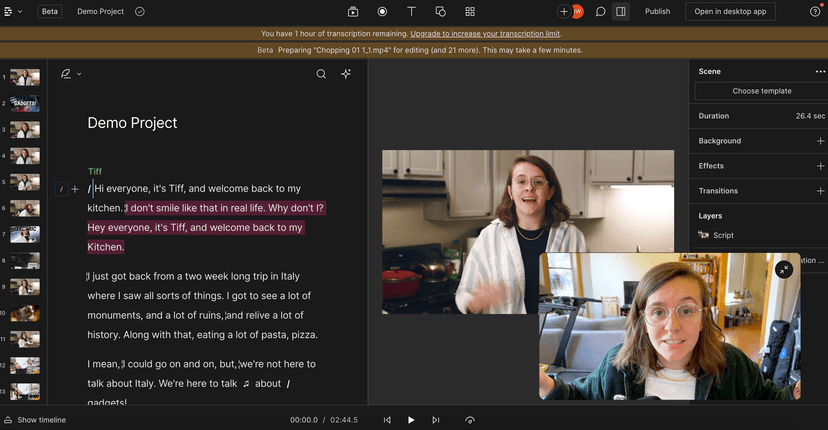This screenshot has width=828, height=430.
Task: Open the Scene panel three-dot menu
Action: (x=820, y=71)
